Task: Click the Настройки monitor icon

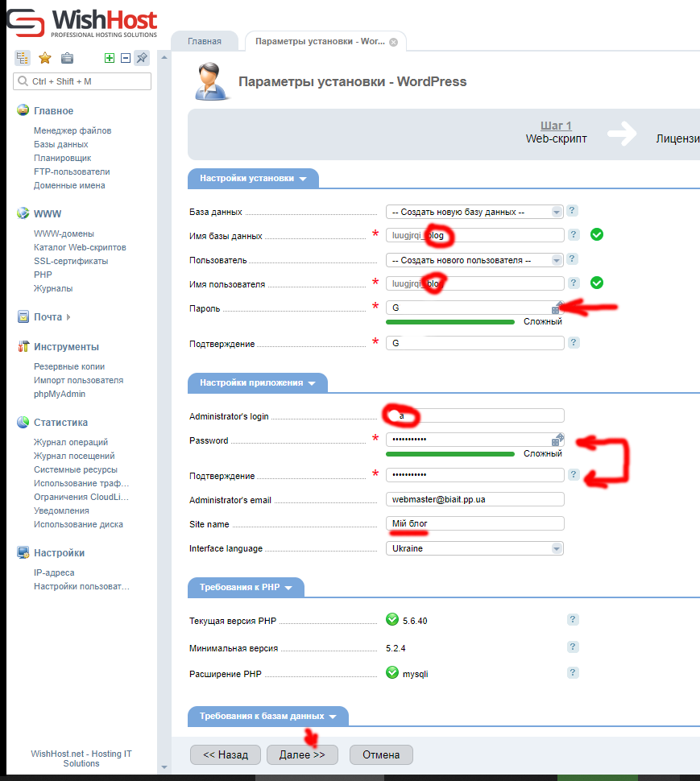Action: coord(23,552)
